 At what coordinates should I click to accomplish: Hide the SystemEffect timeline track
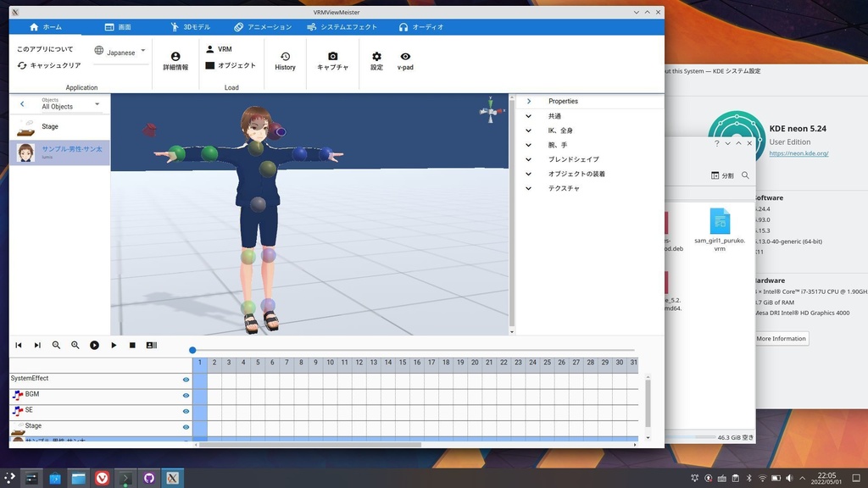186,380
